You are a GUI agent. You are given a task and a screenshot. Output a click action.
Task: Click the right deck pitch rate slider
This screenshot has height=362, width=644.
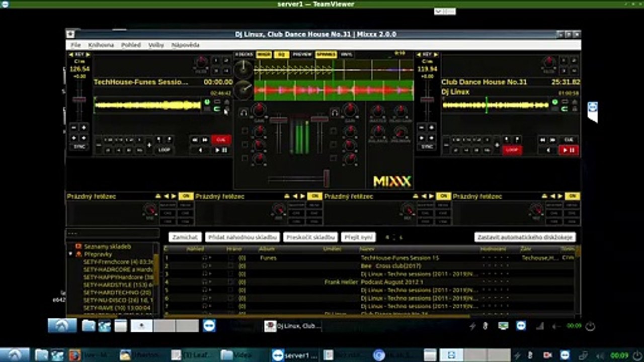(x=427, y=100)
